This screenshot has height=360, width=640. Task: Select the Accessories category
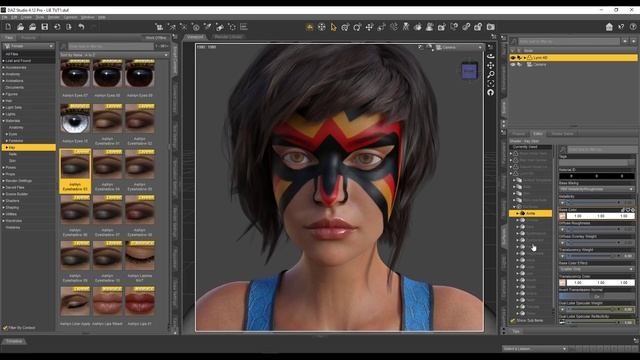pyautogui.click(x=16, y=67)
